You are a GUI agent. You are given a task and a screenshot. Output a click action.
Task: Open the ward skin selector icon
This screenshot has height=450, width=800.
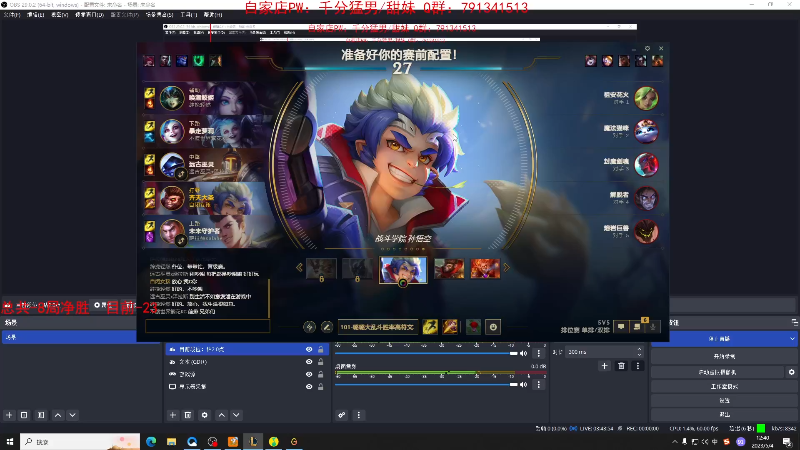click(473, 327)
